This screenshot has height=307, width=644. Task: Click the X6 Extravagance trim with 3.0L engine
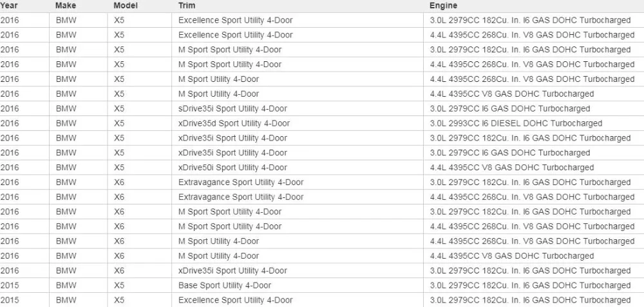pyautogui.click(x=241, y=183)
